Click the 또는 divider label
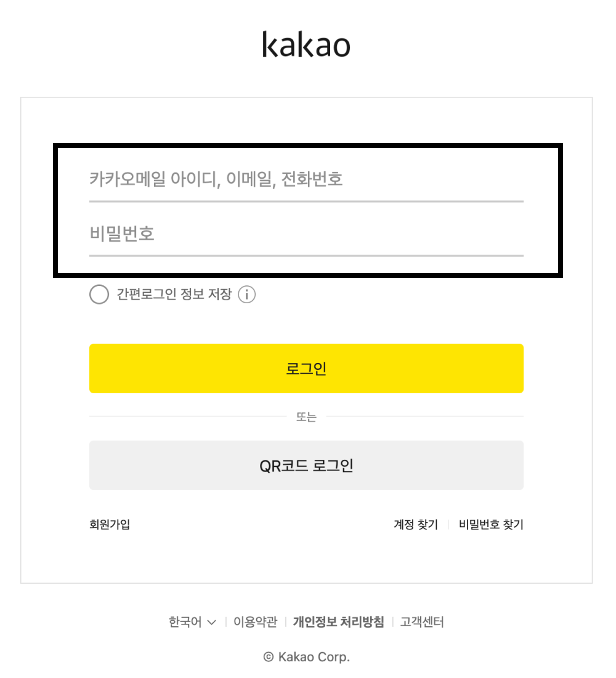616x678 pixels. pyautogui.click(x=306, y=417)
